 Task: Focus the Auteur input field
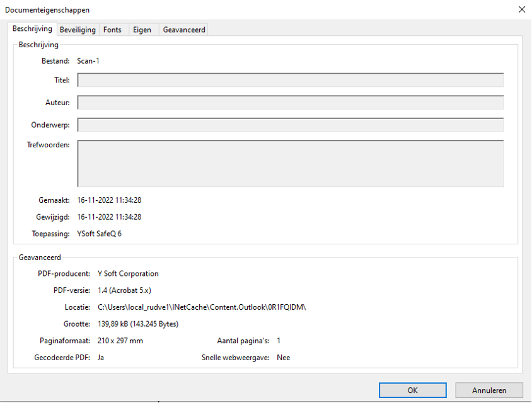290,103
